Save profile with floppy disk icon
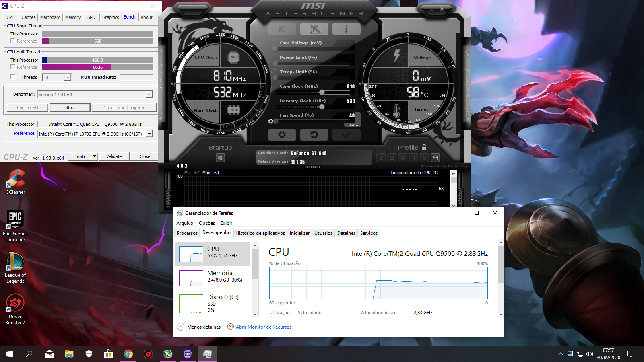 435,158
